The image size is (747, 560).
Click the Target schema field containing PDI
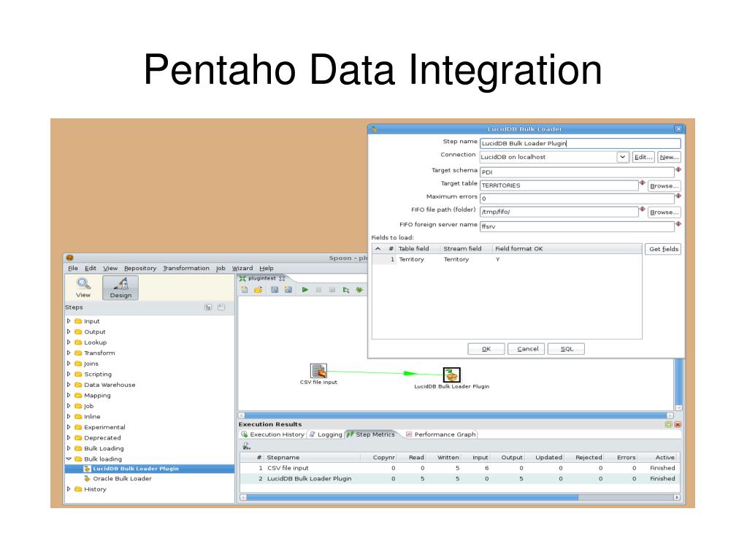pyautogui.click(x=577, y=172)
